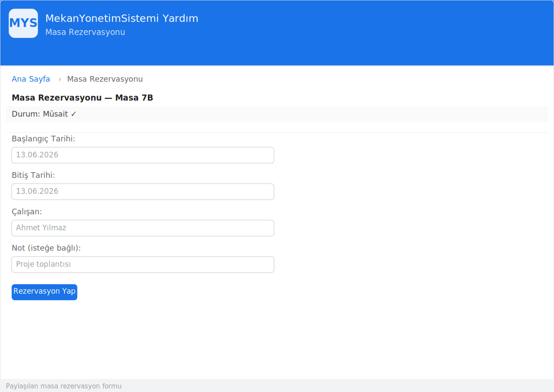
Task: Click the MekanYonetimSistemi Yardım header title
Action: [x=122, y=19]
